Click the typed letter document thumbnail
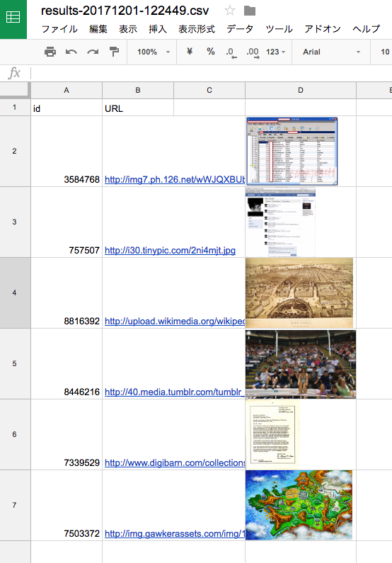This screenshot has width=392, height=563. click(272, 434)
